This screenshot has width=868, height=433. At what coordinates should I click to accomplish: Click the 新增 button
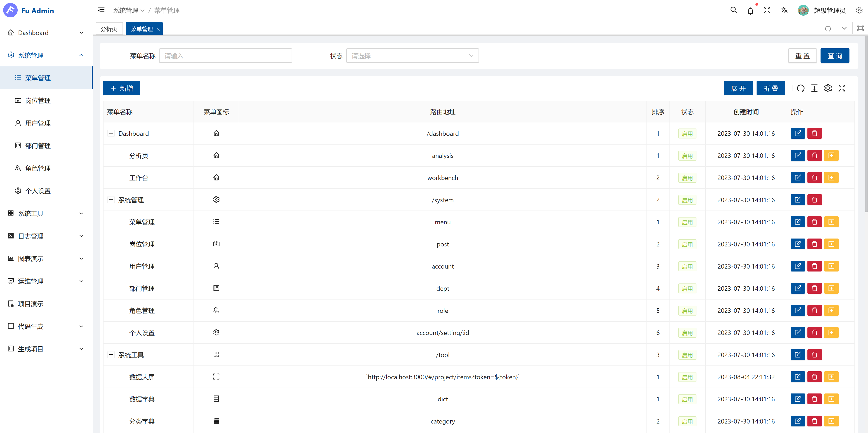tap(121, 88)
